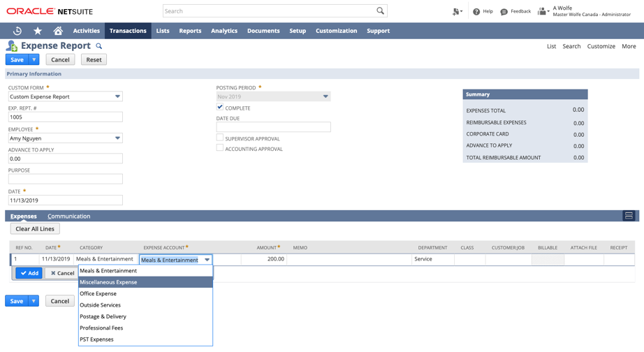Viewport: 644px width, 352px height.
Task: Click the search magnifier in global search
Action: (380, 11)
